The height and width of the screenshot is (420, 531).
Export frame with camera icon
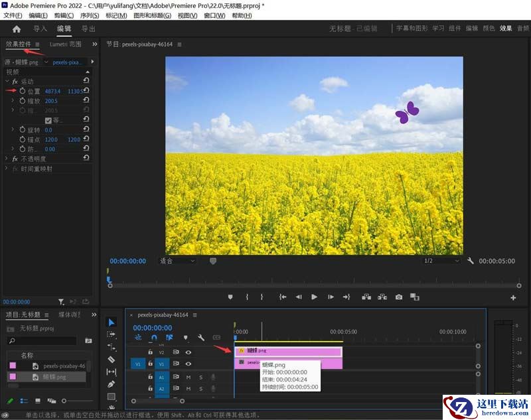tap(399, 297)
